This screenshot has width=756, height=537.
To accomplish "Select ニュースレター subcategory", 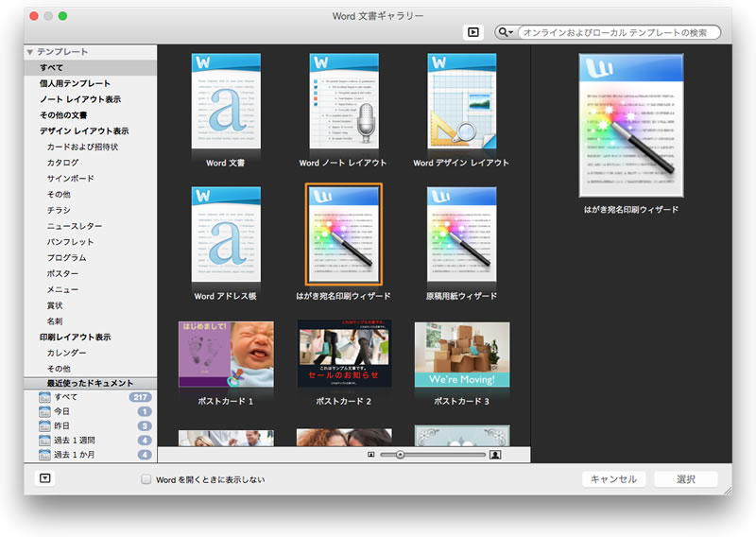I will click(x=75, y=226).
